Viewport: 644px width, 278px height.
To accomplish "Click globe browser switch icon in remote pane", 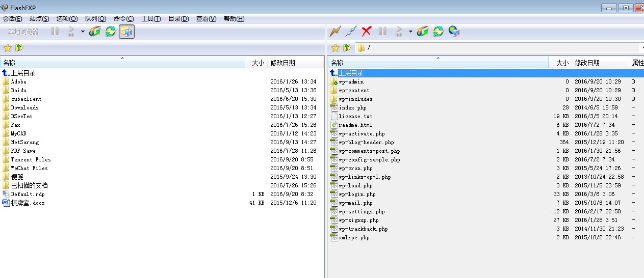I will (454, 32).
